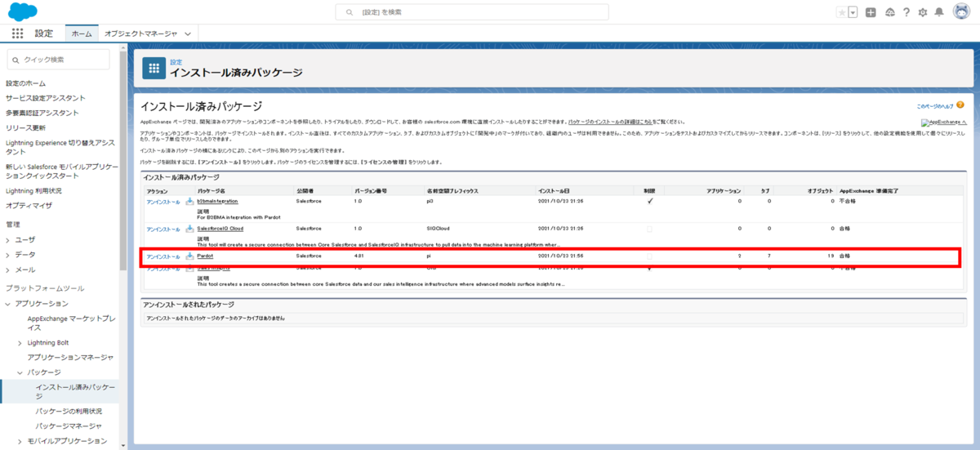Click download icon next to b2bmaIntegration
Screen dimensions: 980x450
click(x=189, y=200)
